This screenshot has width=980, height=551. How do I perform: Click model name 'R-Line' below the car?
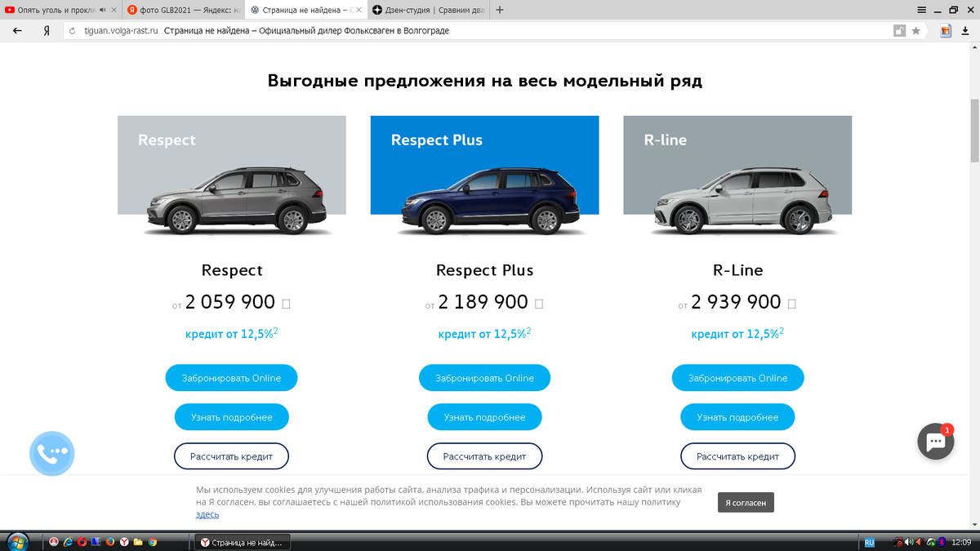click(x=737, y=269)
